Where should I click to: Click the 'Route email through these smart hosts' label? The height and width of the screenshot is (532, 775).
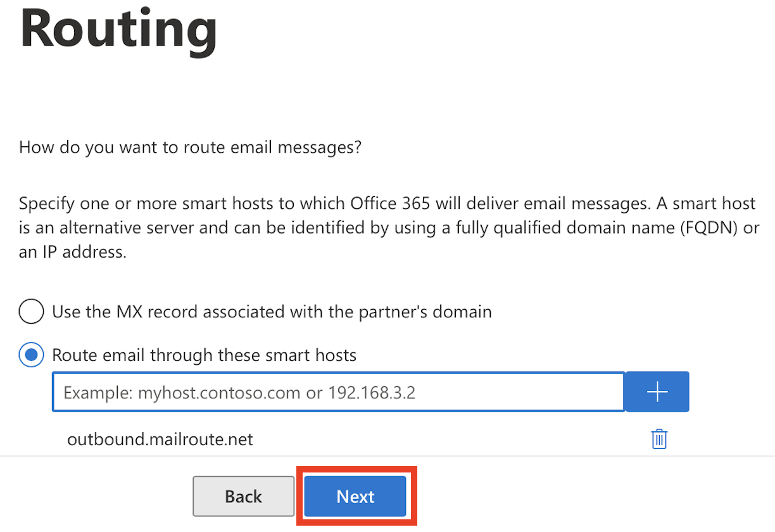[204, 355]
